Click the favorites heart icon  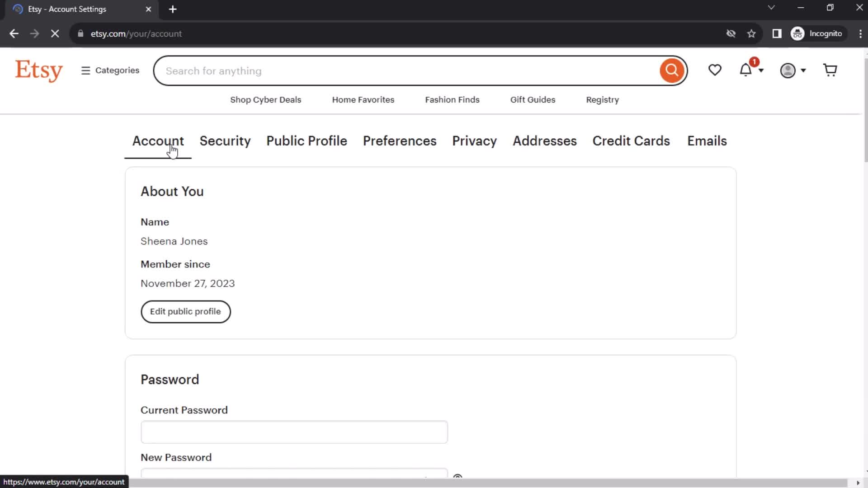tap(714, 70)
